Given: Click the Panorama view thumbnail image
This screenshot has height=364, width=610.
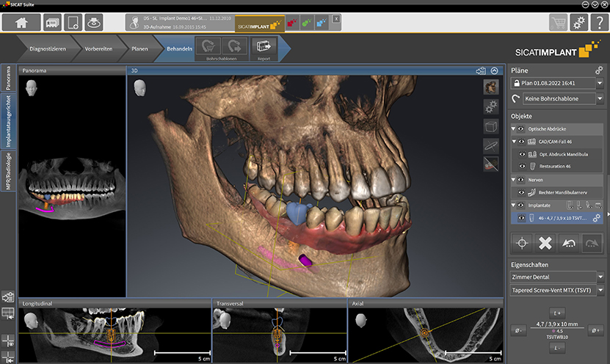Looking at the screenshot, I should [x=73, y=186].
